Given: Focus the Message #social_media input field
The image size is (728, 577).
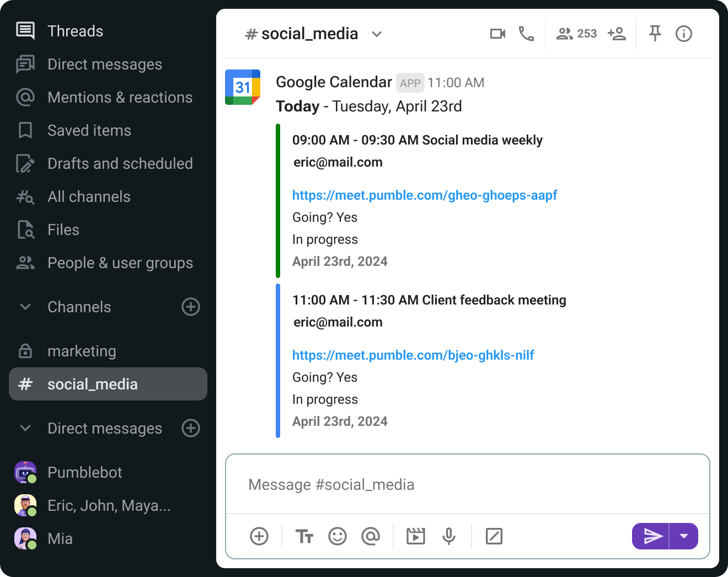Looking at the screenshot, I should click(468, 484).
